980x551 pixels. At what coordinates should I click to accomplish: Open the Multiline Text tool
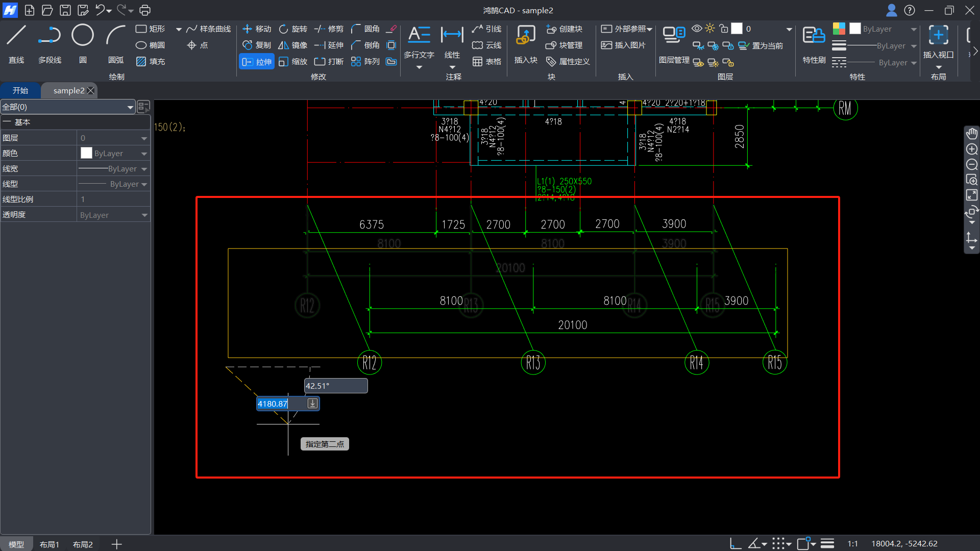pos(419,36)
